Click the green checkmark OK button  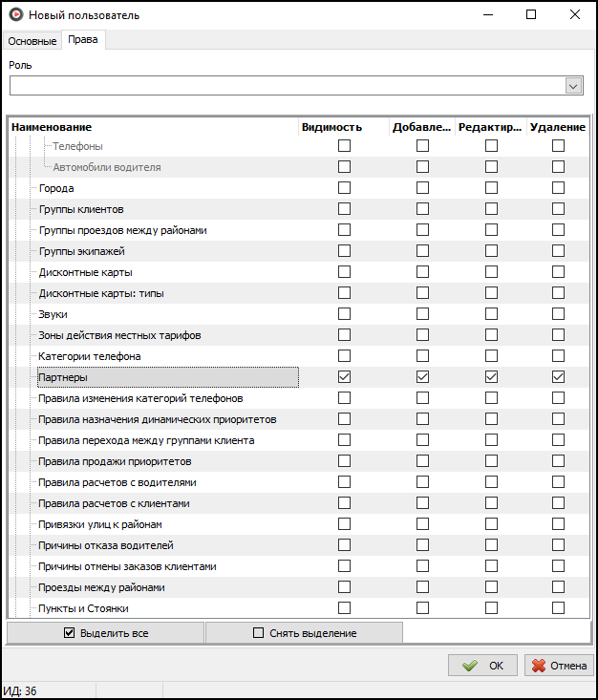coord(482,666)
